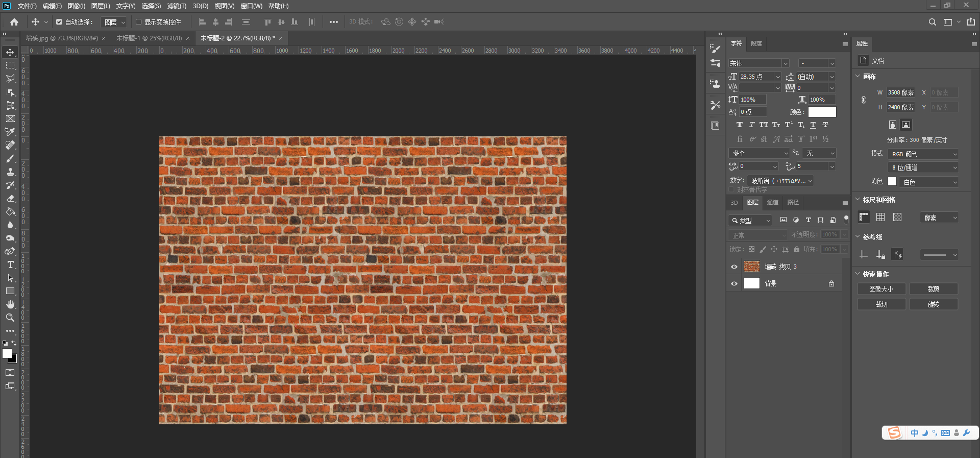This screenshot has height=458, width=980.
Task: Select the Rectangle shape tool
Action: pos(10,291)
